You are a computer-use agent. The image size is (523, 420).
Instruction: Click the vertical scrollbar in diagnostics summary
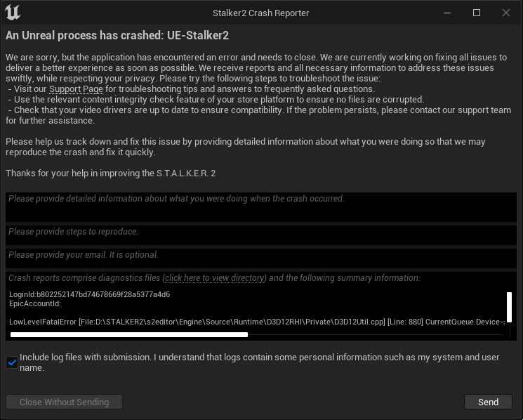509,307
